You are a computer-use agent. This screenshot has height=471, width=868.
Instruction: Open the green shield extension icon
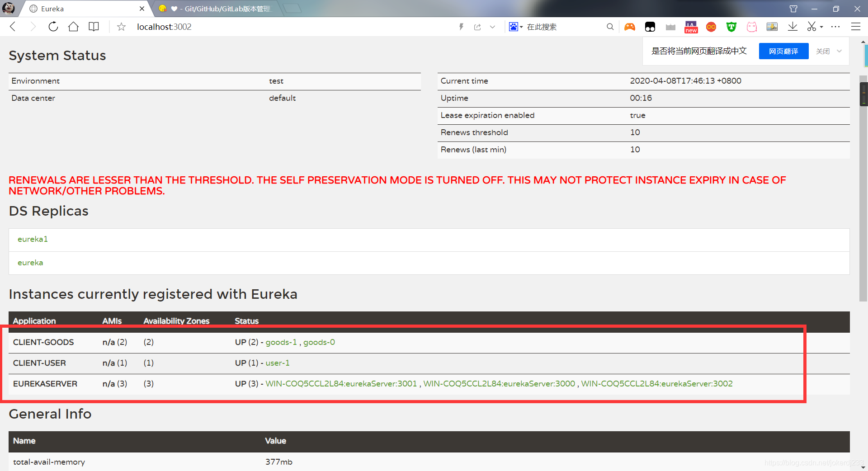[731, 27]
